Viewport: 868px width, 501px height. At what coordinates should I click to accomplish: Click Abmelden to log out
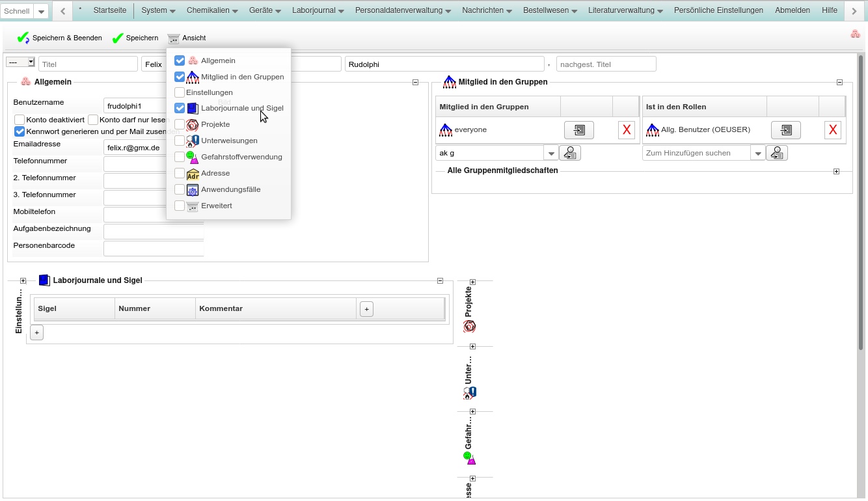coord(793,10)
